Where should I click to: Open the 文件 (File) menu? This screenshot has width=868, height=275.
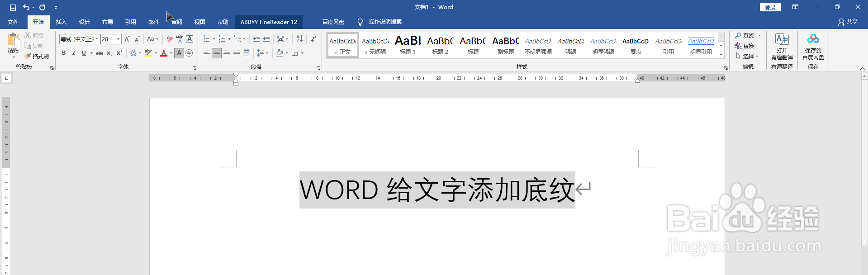[x=13, y=22]
